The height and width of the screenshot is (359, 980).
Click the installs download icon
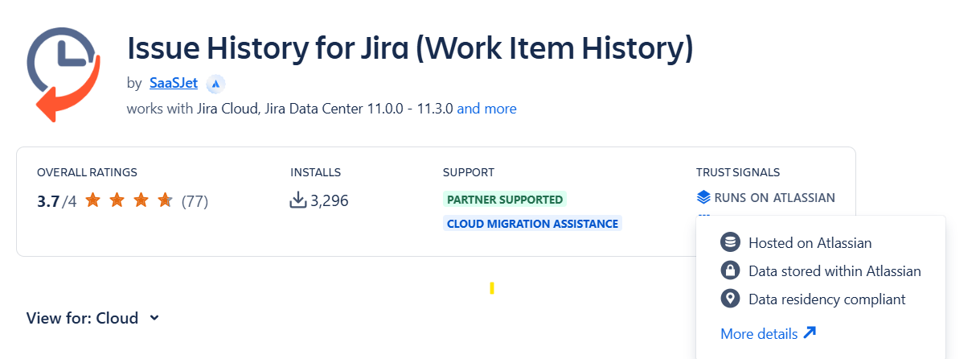click(298, 200)
